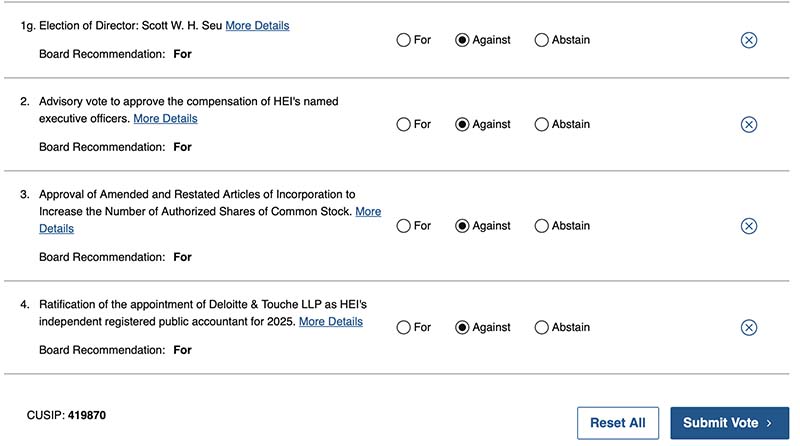Select Against on executive compensation advisory vote
Screen dimensions: 800x446
[x=462, y=125]
